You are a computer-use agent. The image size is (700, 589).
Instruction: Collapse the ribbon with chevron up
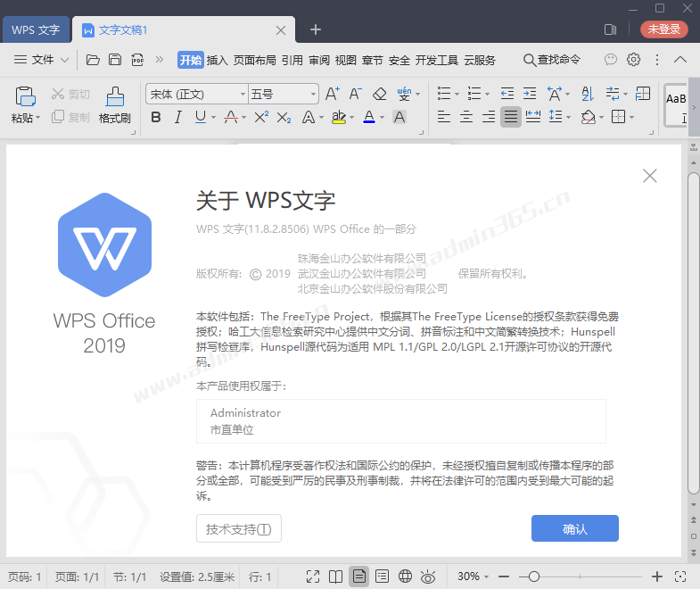(x=679, y=60)
